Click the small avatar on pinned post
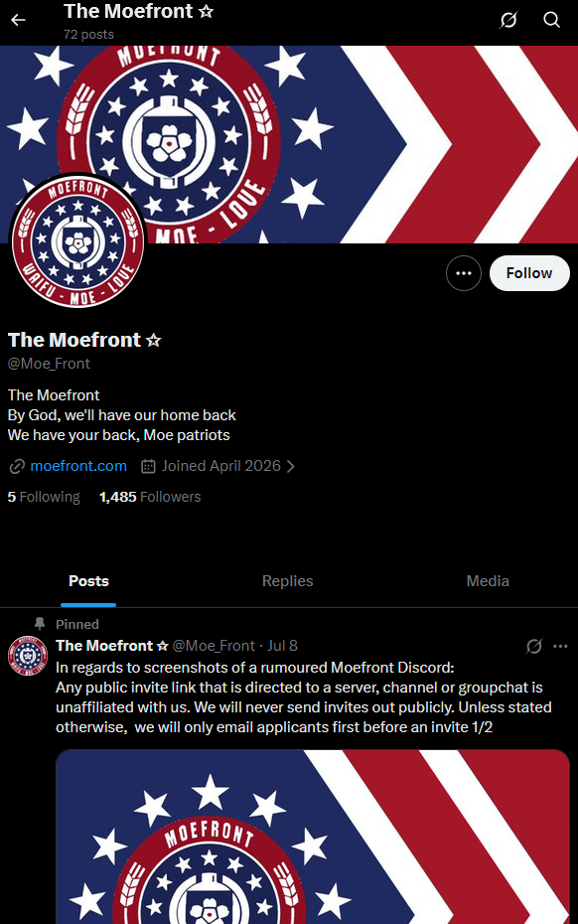The image size is (578, 924). coord(28,656)
